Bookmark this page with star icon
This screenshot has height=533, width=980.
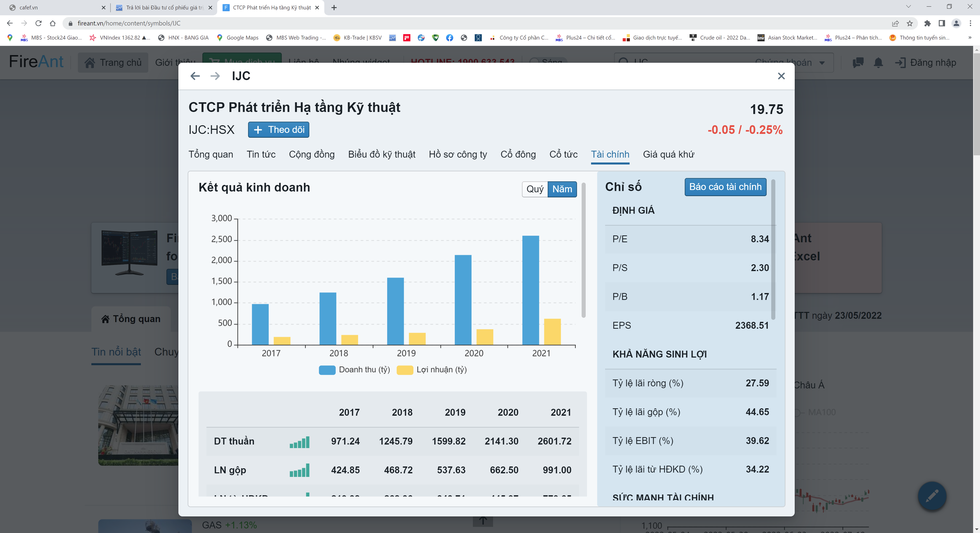click(910, 23)
